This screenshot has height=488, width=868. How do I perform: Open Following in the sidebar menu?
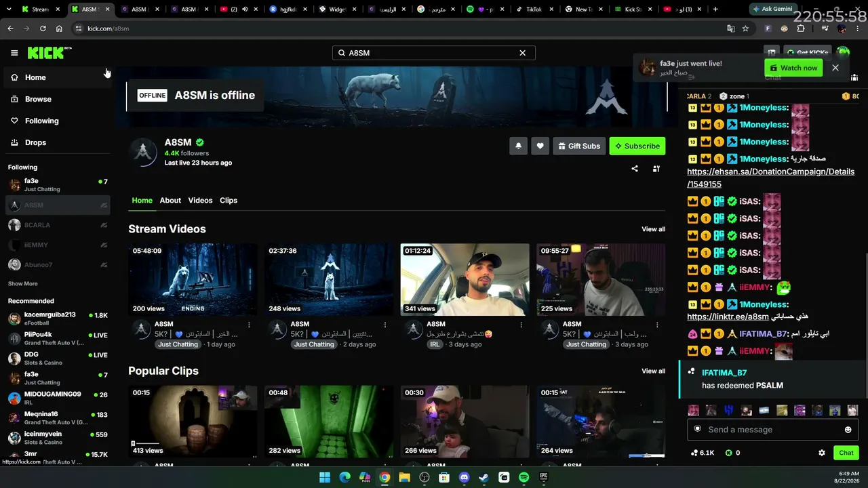(x=57, y=121)
